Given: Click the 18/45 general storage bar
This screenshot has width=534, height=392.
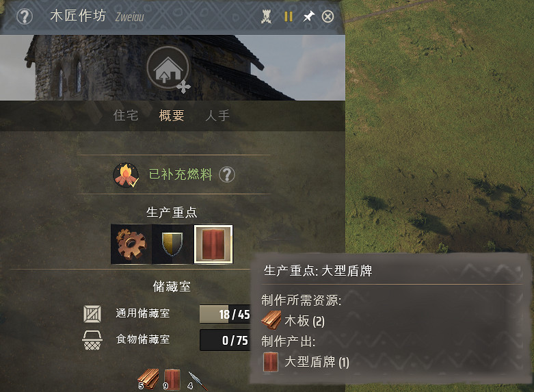Looking at the screenshot, I should [x=225, y=314].
